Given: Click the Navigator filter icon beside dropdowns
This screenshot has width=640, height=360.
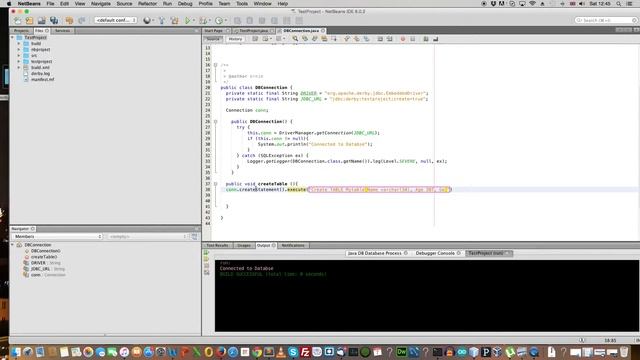Looking at the screenshot, I should click(x=195, y=236).
